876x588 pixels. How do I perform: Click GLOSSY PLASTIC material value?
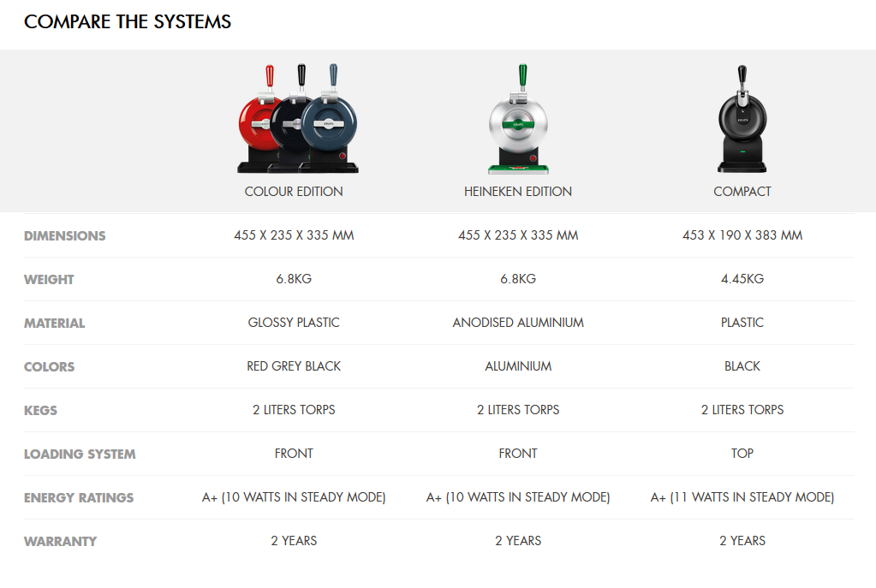click(x=294, y=322)
